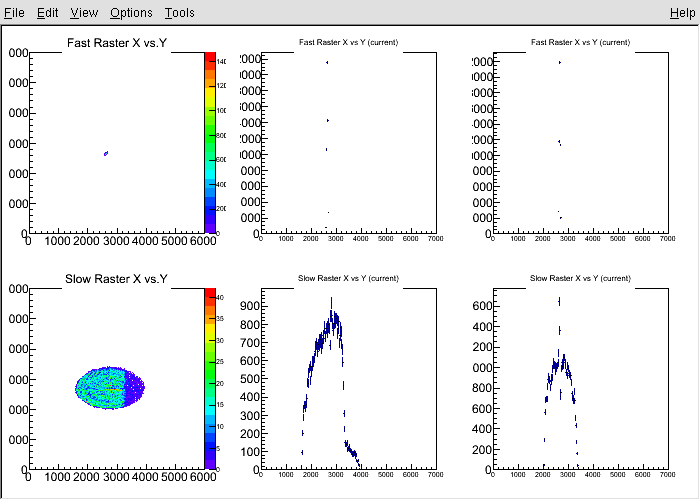700x500 pixels.
Task: Click the '1000' x-axis label in top-middle plot
Action: point(286,239)
